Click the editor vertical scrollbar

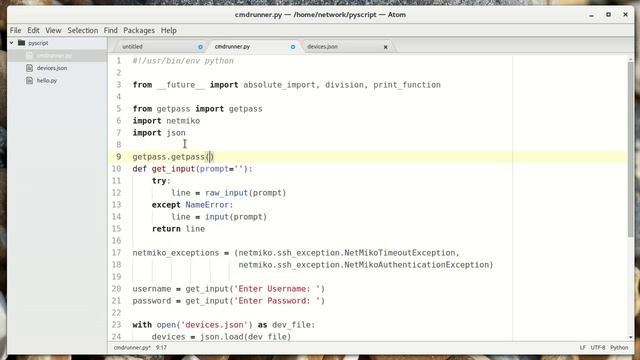pos(631,149)
